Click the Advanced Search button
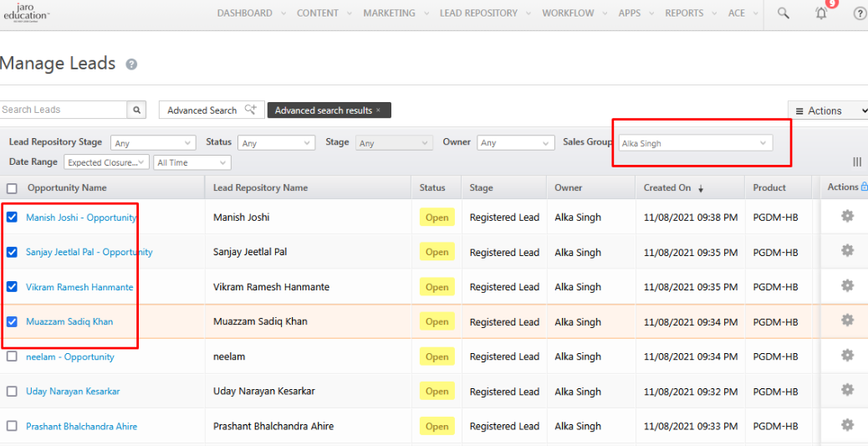 pyautogui.click(x=211, y=110)
